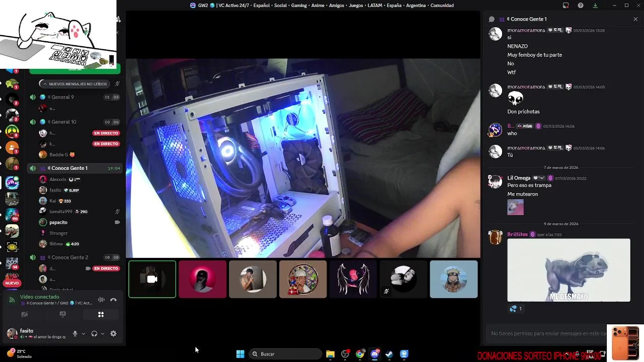Select the shirtless mirror selfie tile
This screenshot has width=644, height=362.
[x=253, y=279]
